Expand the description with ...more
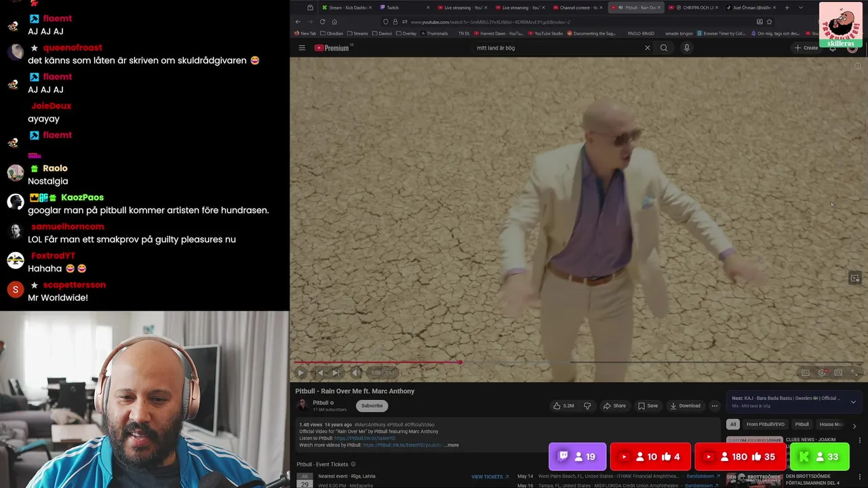 (452, 445)
